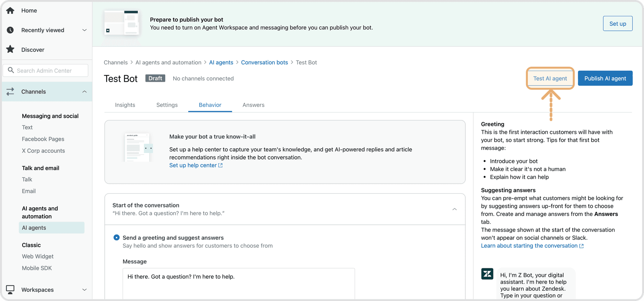This screenshot has height=301, width=644.
Task: Select Send a greeting and suggest answers
Action: 117,238
